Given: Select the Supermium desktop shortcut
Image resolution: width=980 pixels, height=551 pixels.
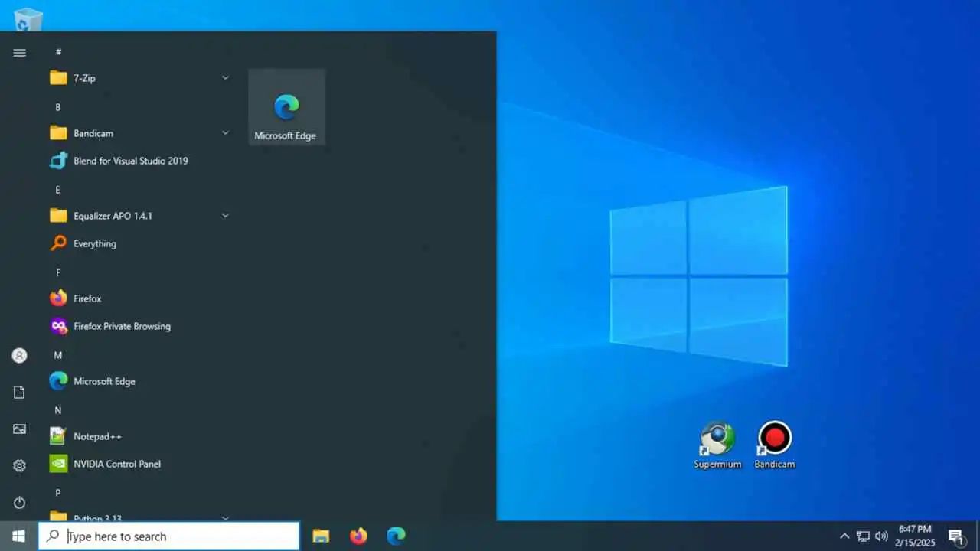Looking at the screenshot, I should [x=717, y=445].
